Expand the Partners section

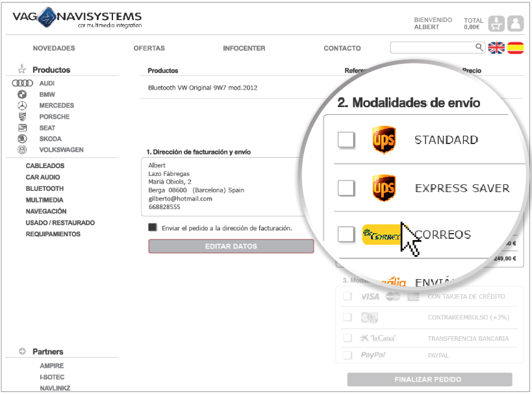pyautogui.click(x=22, y=352)
